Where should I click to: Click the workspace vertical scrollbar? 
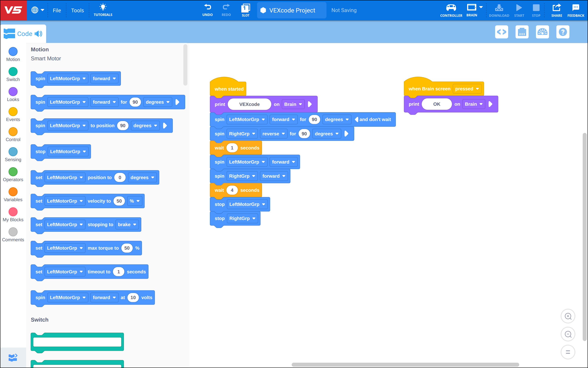click(x=585, y=237)
